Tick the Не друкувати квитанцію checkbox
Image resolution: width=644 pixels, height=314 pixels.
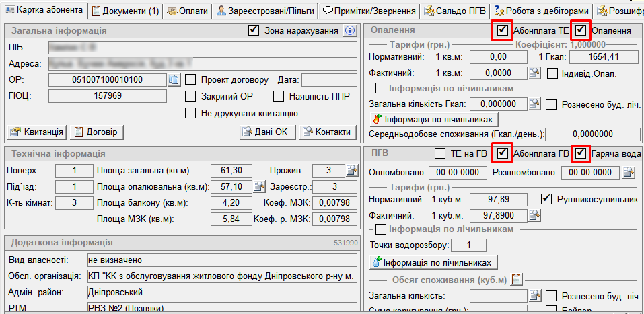[x=190, y=112]
